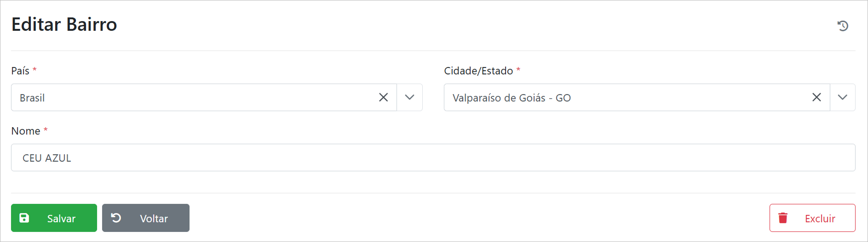
Task: Open the change history icon
Action: (x=843, y=26)
